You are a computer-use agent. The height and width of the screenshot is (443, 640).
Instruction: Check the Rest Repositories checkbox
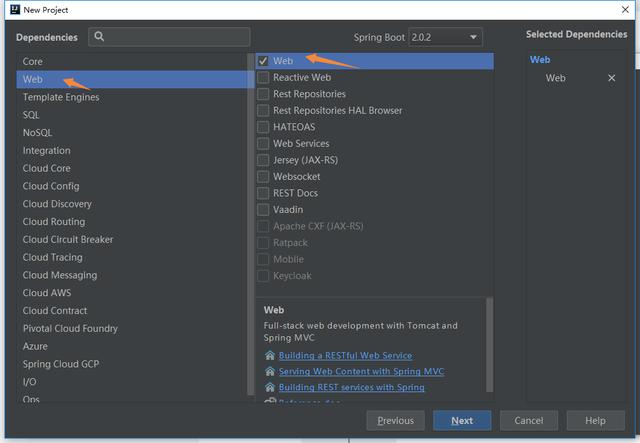click(x=263, y=94)
